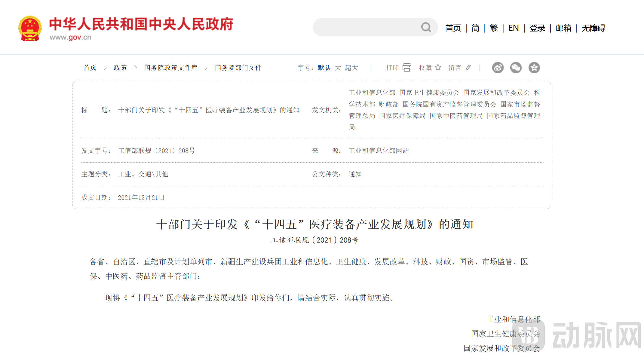Switch the site language to EN

coord(514,28)
